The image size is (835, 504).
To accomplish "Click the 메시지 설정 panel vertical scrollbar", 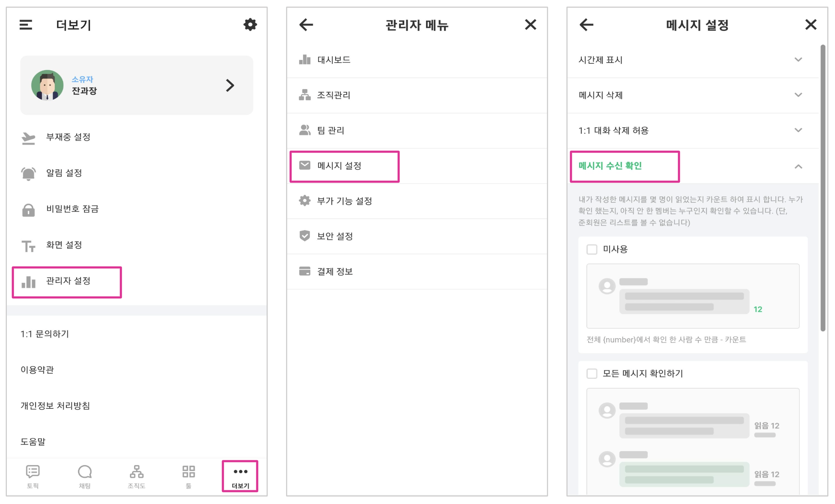I will [x=823, y=189].
